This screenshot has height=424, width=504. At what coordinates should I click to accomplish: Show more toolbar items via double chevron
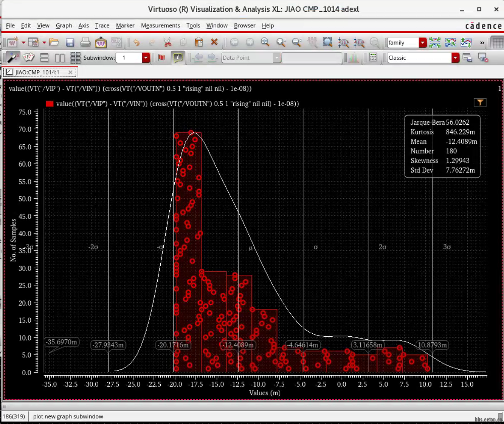click(x=482, y=43)
